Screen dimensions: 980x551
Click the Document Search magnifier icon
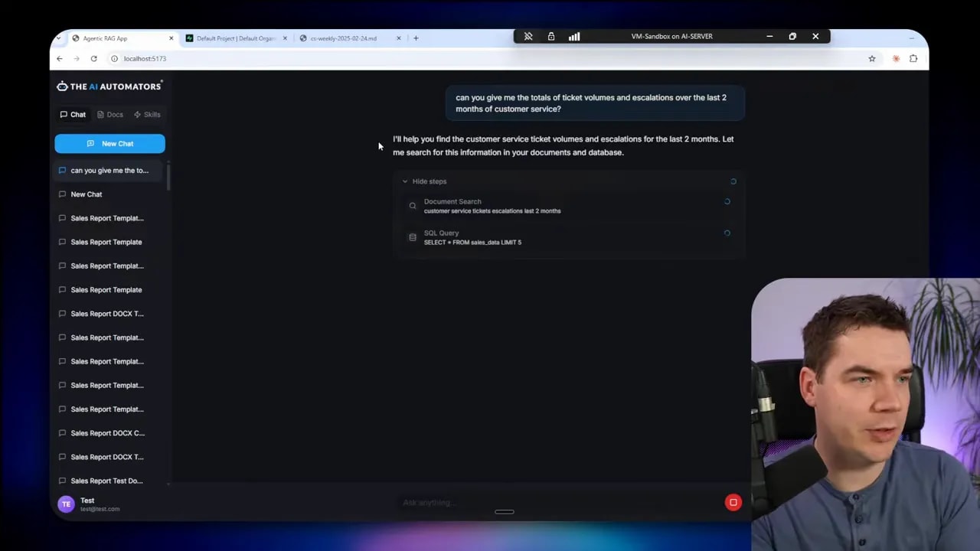413,205
